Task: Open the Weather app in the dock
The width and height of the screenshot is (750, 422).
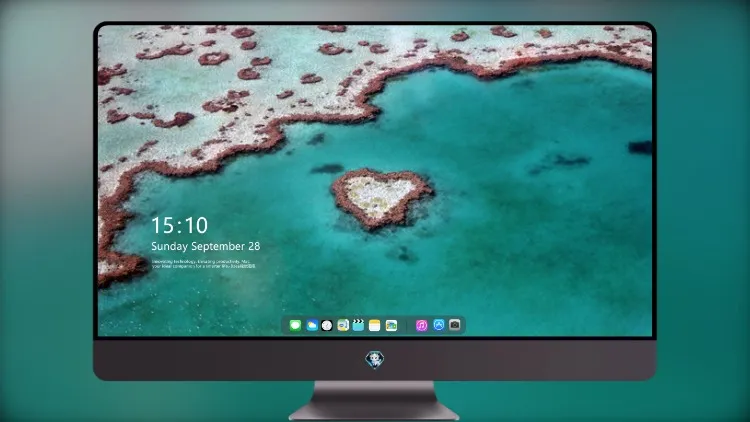Action: tap(311, 325)
